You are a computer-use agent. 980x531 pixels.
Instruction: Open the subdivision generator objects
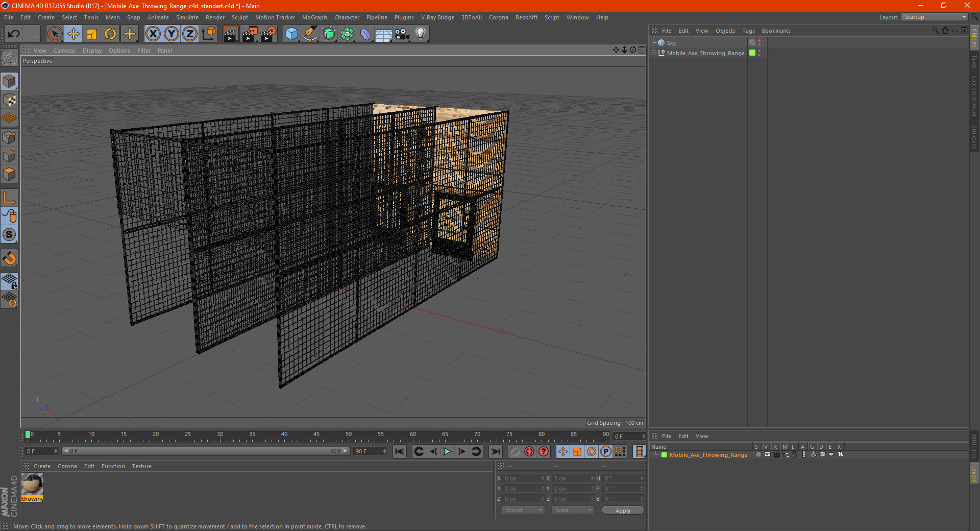(329, 34)
